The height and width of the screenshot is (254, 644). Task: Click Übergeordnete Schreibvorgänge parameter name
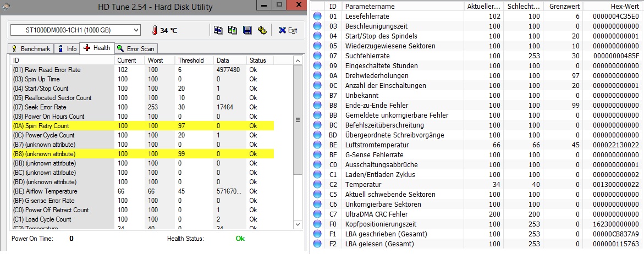[395, 135]
